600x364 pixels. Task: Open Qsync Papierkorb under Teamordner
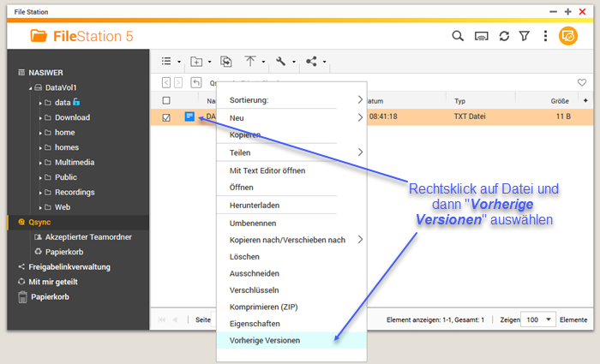[x=64, y=252]
